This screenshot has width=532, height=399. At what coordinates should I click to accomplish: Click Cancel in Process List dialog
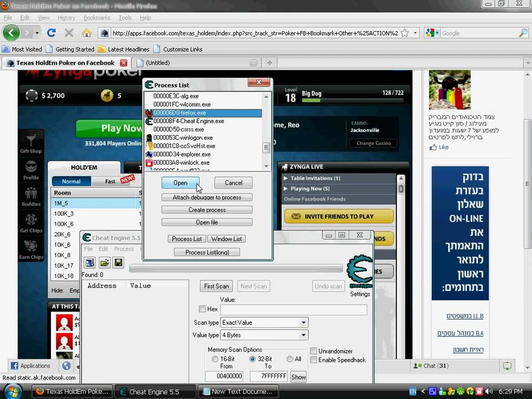coord(233,182)
